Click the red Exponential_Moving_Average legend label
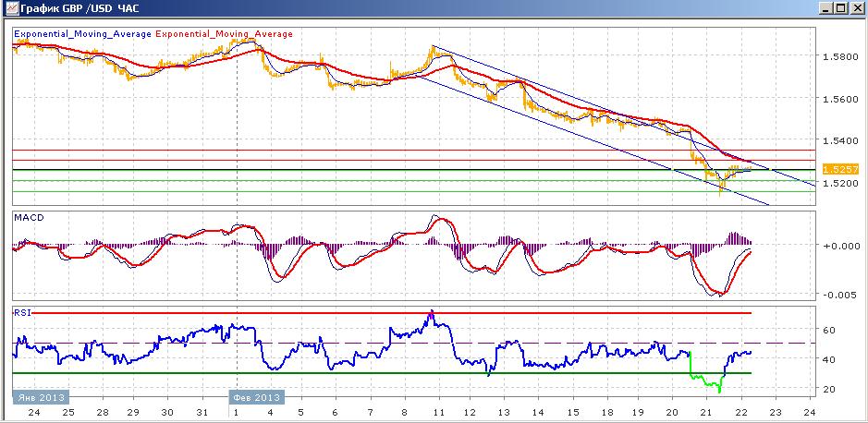Viewport: 868px width, 423px height. 224,34
